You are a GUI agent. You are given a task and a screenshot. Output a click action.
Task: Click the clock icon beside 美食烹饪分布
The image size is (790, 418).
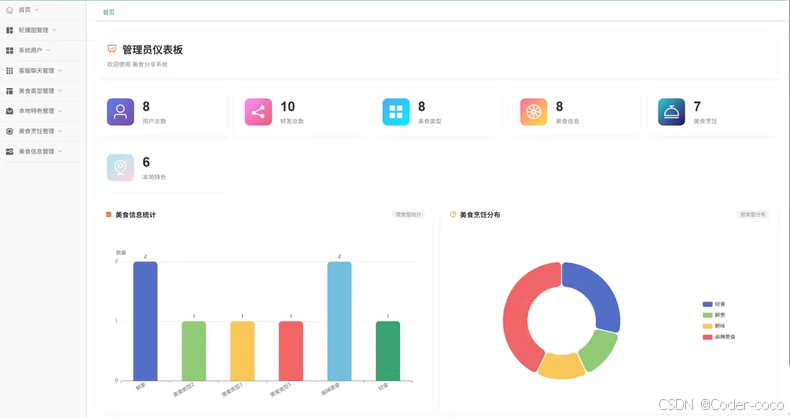pos(453,215)
